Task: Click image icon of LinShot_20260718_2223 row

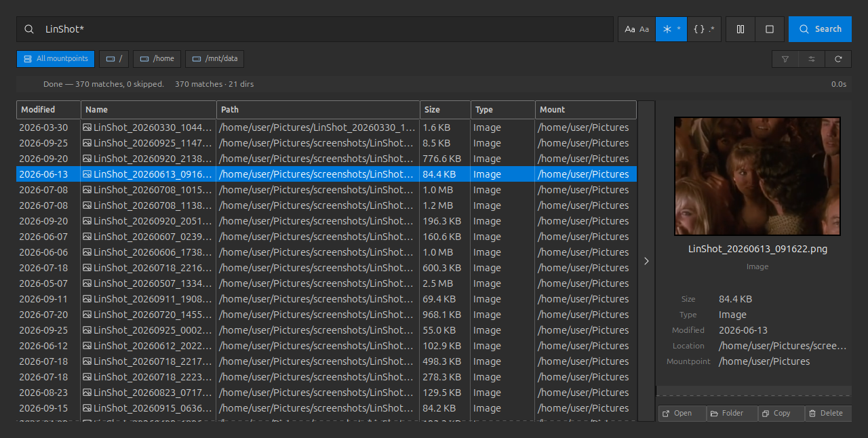Action: pos(87,377)
